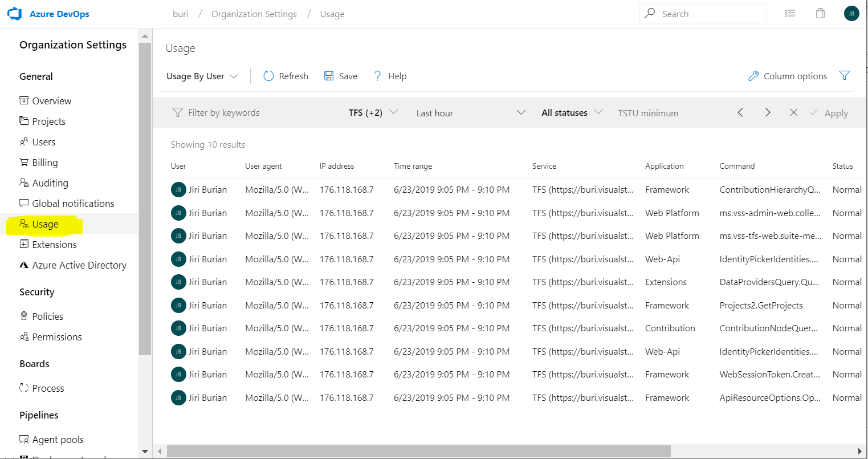The width and height of the screenshot is (868, 459).
Task: Click Organization Settings breadcrumb link
Action: (254, 14)
